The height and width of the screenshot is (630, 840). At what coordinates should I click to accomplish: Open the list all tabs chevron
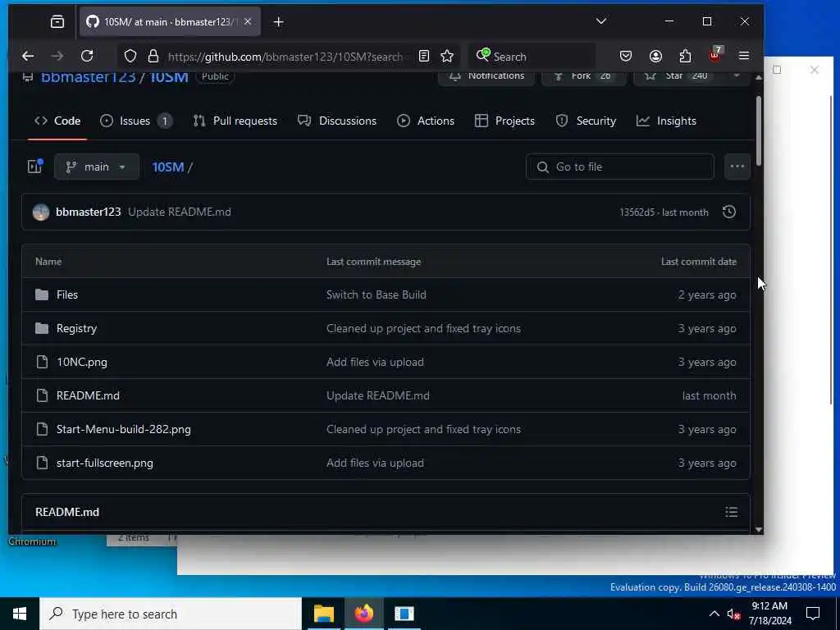(x=601, y=21)
